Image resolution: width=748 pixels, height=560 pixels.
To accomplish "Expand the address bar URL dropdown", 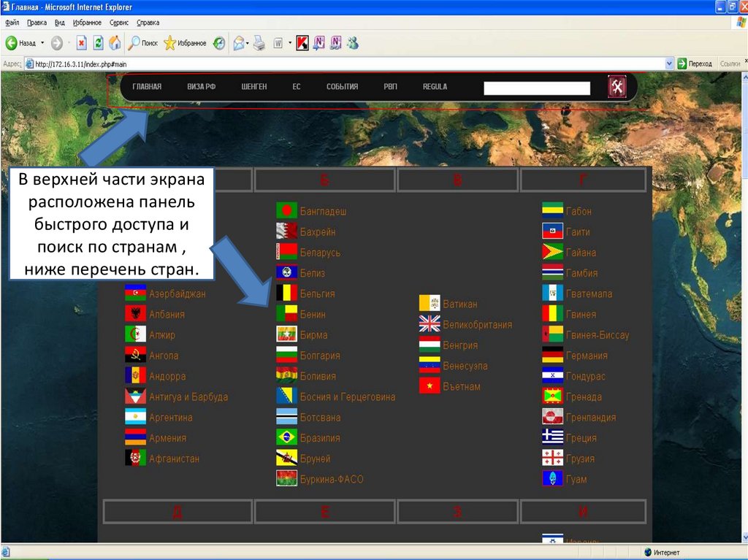I will coord(669,64).
